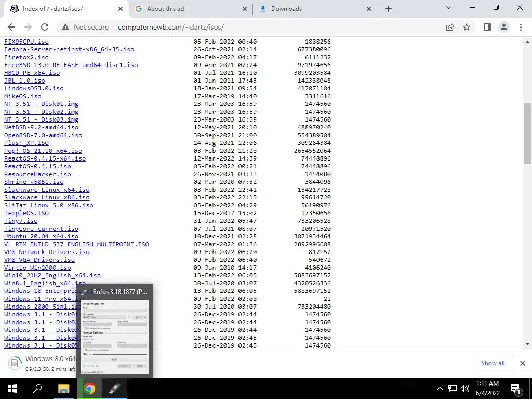Image resolution: width=532 pixels, height=399 pixels.
Task: Click the Rufus 3.18.1877 window preview thumbnail
Action: 115,337
